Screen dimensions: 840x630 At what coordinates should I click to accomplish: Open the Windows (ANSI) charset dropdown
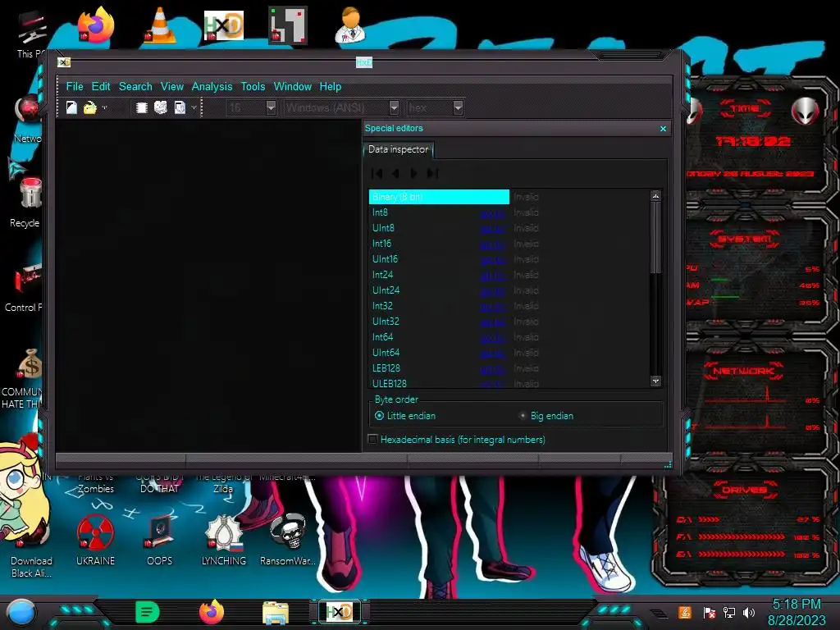point(394,107)
